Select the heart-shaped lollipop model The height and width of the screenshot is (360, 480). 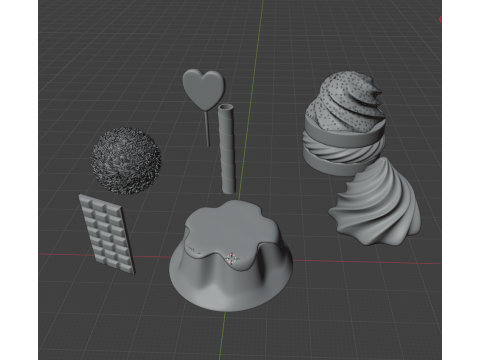(x=204, y=90)
